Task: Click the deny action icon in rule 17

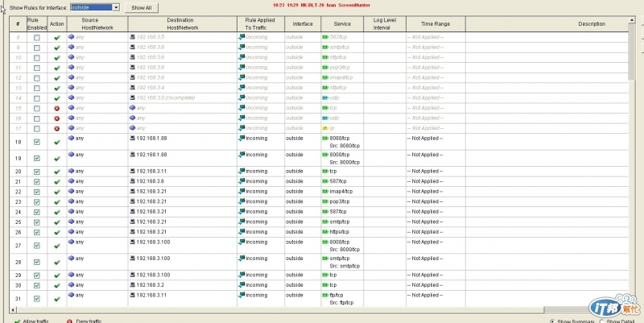Action: point(57,129)
